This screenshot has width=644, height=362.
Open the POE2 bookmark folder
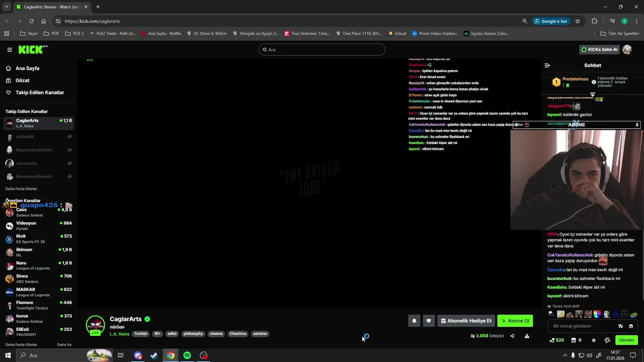click(74, 34)
